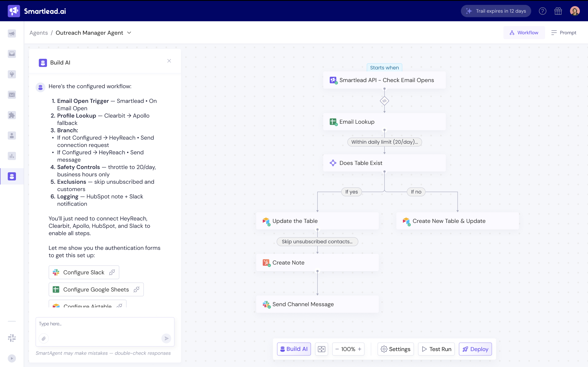Click the Trail expires in 12 days badge
The width and height of the screenshot is (588, 367).
click(496, 11)
